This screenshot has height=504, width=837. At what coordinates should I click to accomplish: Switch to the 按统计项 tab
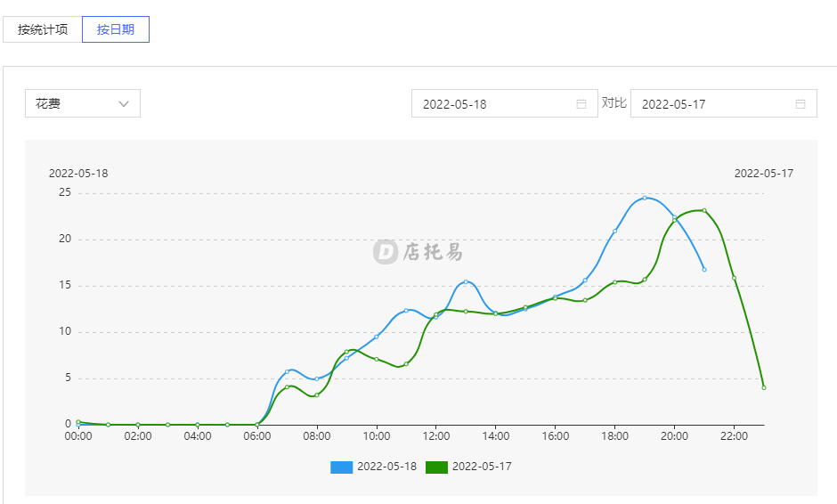43,29
